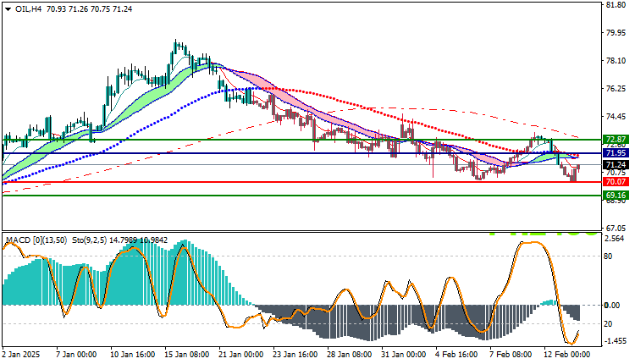The width and height of the screenshot is (635, 364).
Task: Click the 4 Feb 16:00 time label
Action: (x=456, y=355)
